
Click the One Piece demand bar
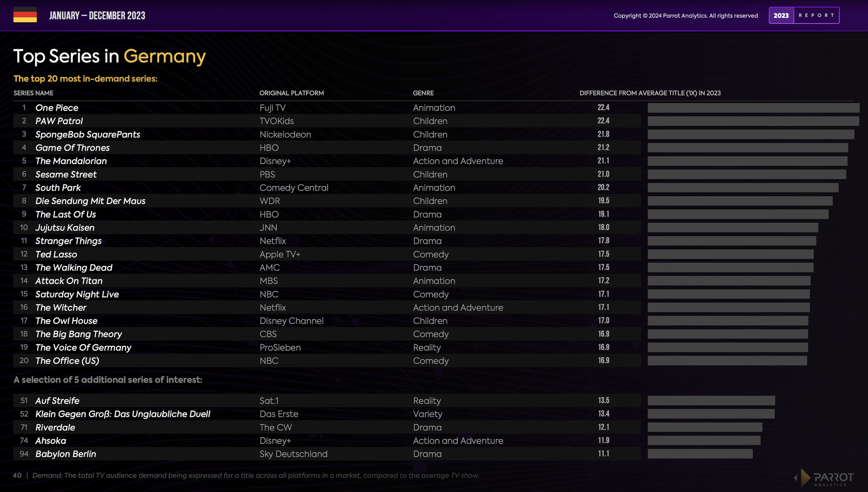tap(753, 108)
